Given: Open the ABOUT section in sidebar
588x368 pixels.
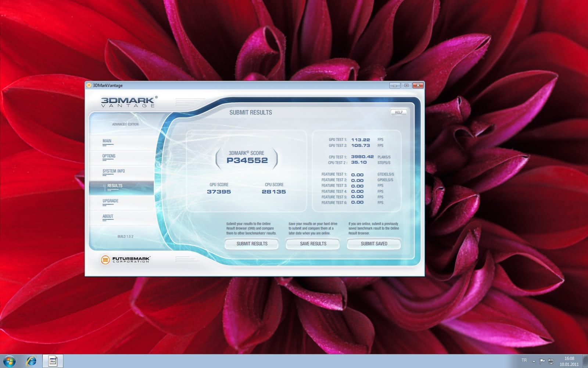Looking at the screenshot, I should pyautogui.click(x=108, y=216).
